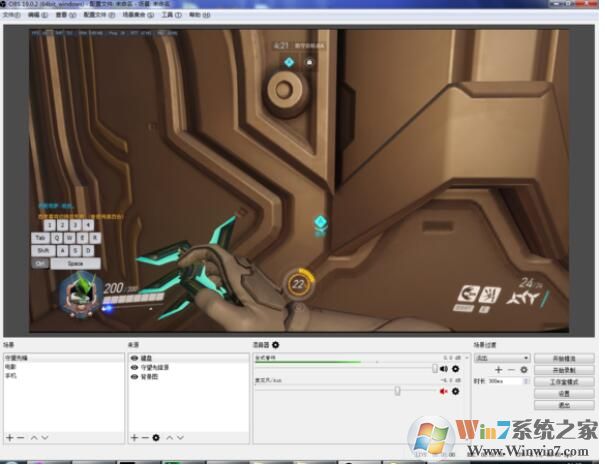Open 帮助 (Help) menu

[199, 15]
